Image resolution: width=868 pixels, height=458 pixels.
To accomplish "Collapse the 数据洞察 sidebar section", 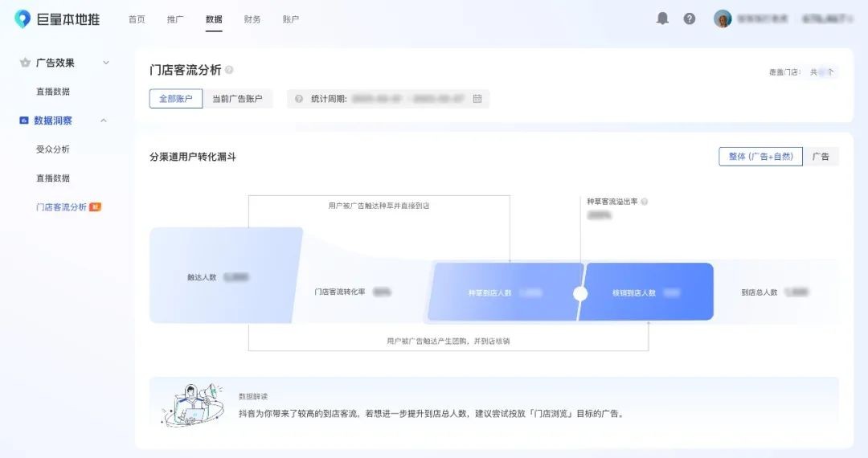I will (104, 121).
